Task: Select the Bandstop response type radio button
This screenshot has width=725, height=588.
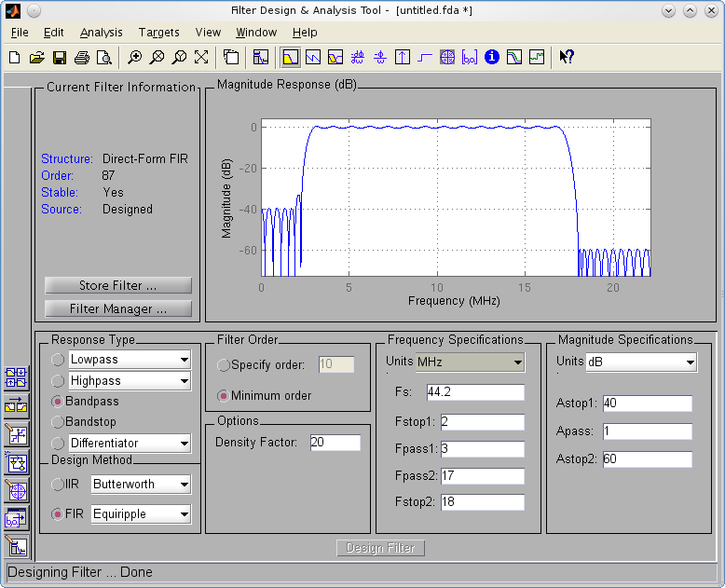Action: coord(59,422)
